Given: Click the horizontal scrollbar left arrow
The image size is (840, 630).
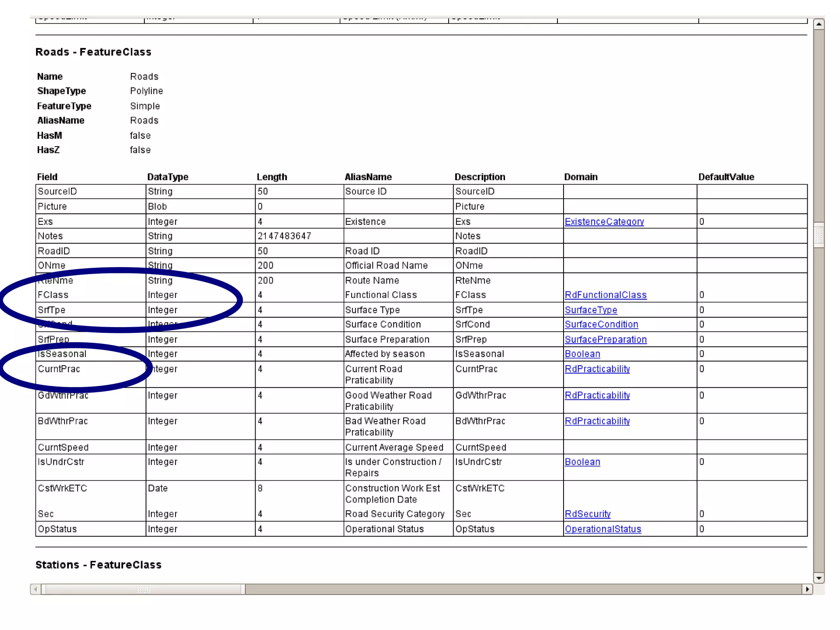Looking at the screenshot, I should point(36,589).
